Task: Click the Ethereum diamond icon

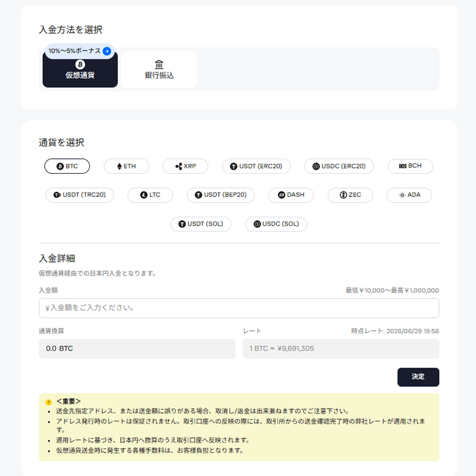Action: coord(120,167)
